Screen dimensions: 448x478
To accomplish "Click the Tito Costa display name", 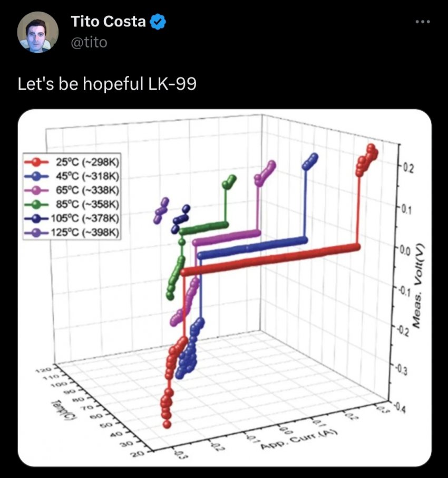I will click(x=109, y=22).
